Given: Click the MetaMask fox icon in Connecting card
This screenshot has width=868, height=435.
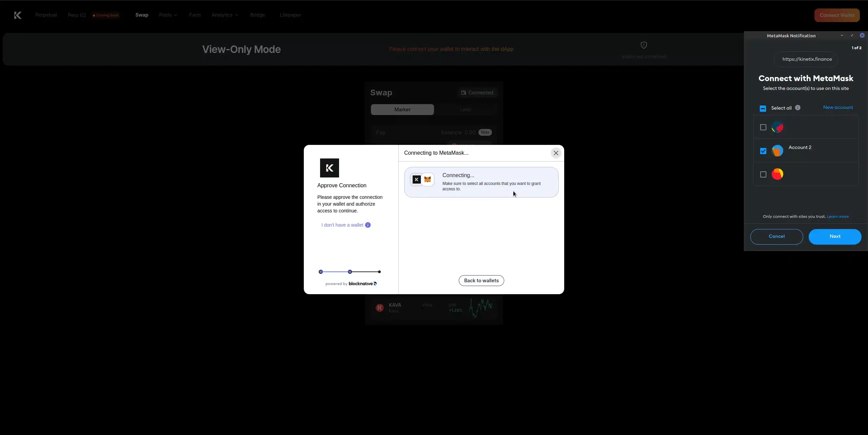Looking at the screenshot, I should tap(428, 179).
